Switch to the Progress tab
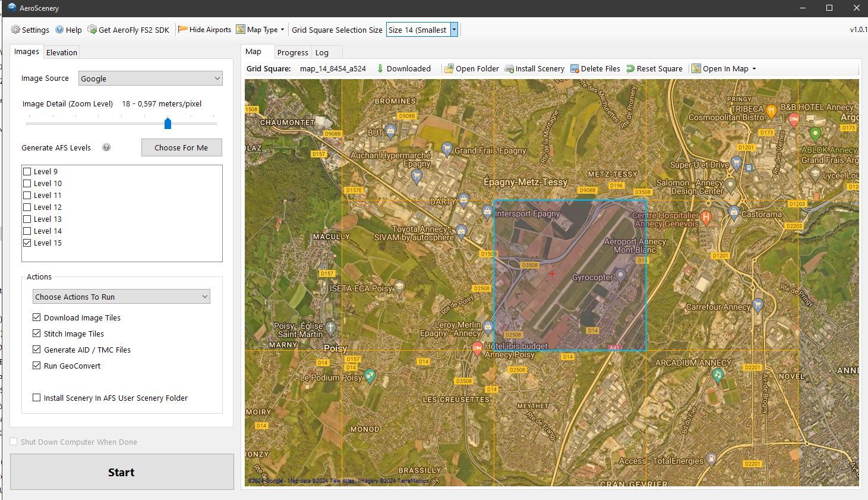Viewport: 868px width, 500px height. (292, 52)
